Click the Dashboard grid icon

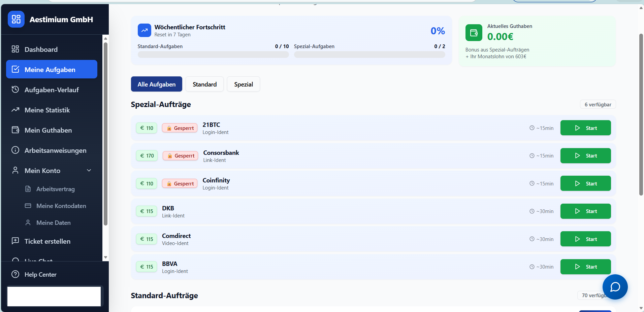coord(15,49)
